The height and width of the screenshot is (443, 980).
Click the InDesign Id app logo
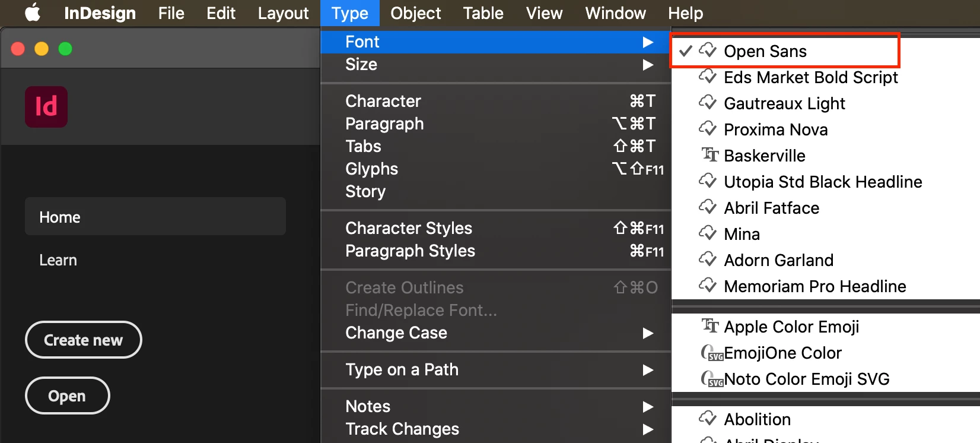tap(46, 107)
